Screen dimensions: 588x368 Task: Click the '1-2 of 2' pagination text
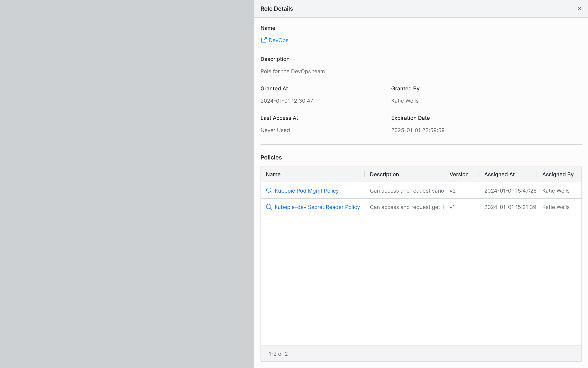click(x=278, y=354)
